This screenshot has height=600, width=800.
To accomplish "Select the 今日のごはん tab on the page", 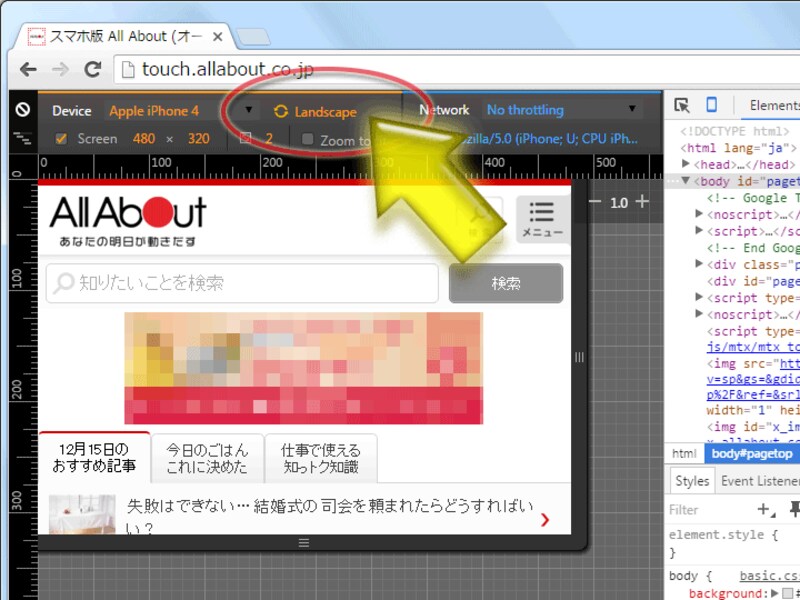I will point(208,458).
